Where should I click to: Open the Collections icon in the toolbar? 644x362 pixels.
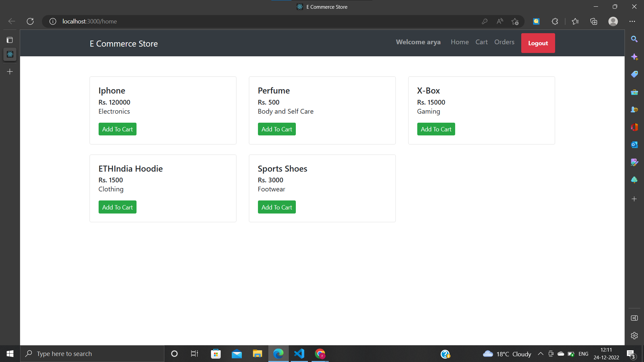pyautogui.click(x=594, y=21)
